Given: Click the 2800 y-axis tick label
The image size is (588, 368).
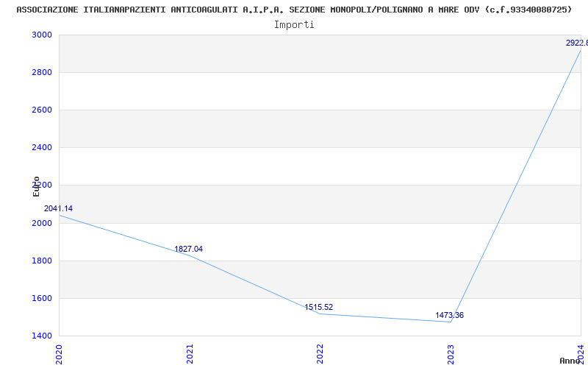Looking at the screenshot, I should (42, 72).
